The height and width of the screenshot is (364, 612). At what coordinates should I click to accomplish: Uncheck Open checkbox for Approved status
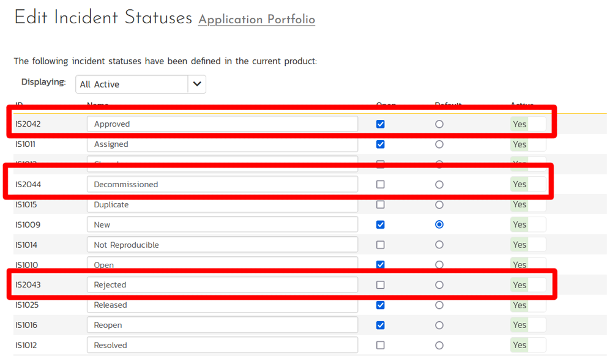click(381, 124)
